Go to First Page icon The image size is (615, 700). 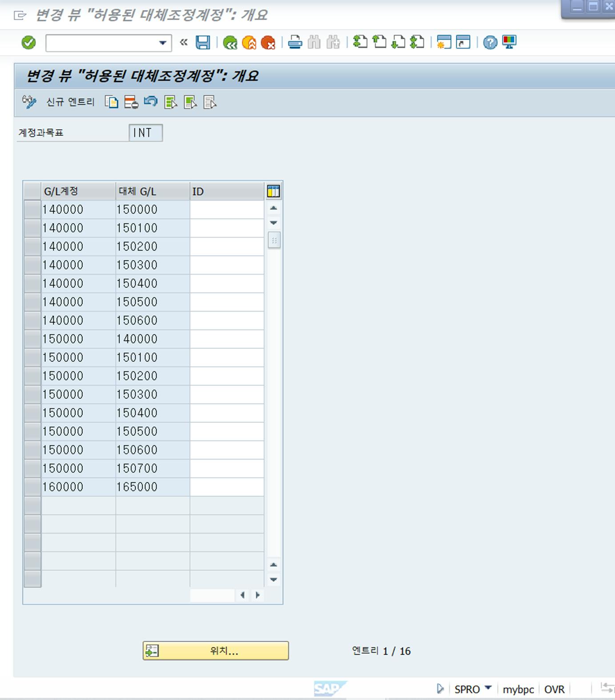coord(360,42)
